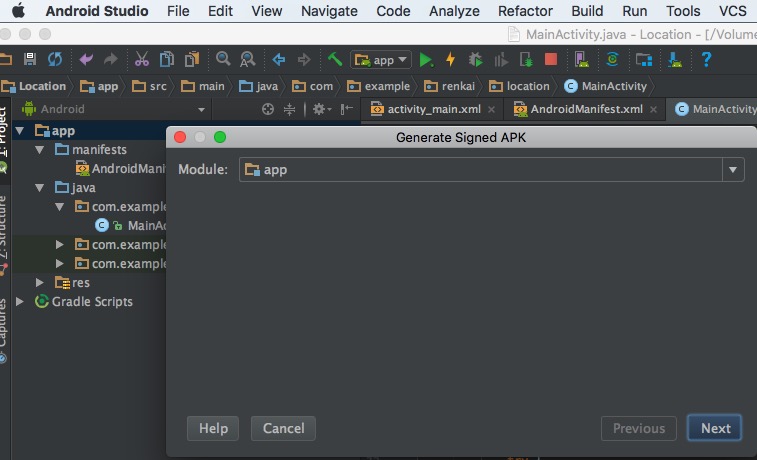The image size is (757, 460).
Task: Click the Copy icon in toolbar
Action: [x=167, y=59]
